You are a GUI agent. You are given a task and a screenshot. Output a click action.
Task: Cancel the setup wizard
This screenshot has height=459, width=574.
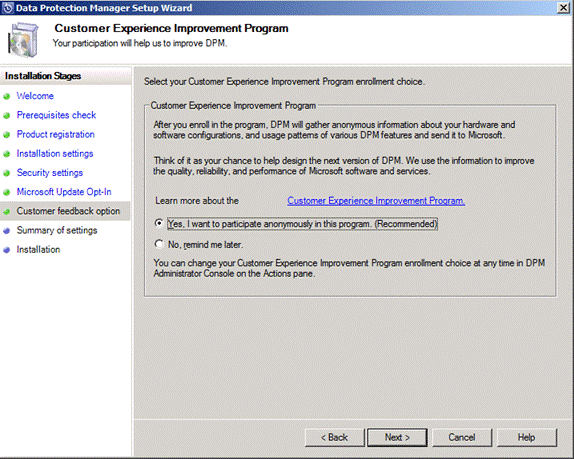pos(462,437)
